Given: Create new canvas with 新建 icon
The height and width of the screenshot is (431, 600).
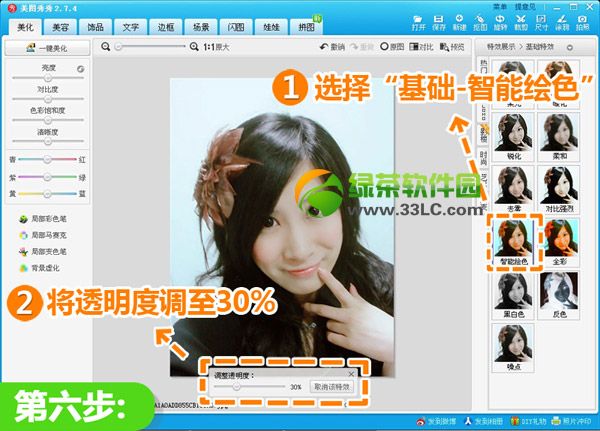Looking at the screenshot, I should point(459,23).
